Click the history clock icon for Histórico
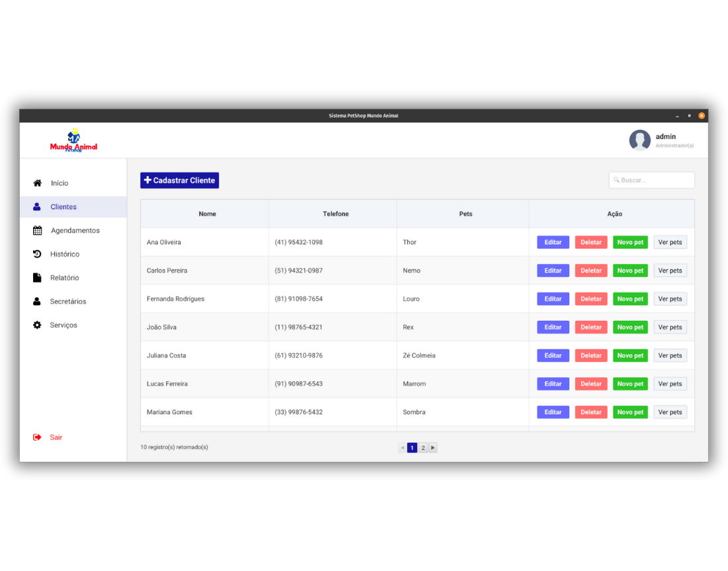728x571 pixels. [37, 254]
